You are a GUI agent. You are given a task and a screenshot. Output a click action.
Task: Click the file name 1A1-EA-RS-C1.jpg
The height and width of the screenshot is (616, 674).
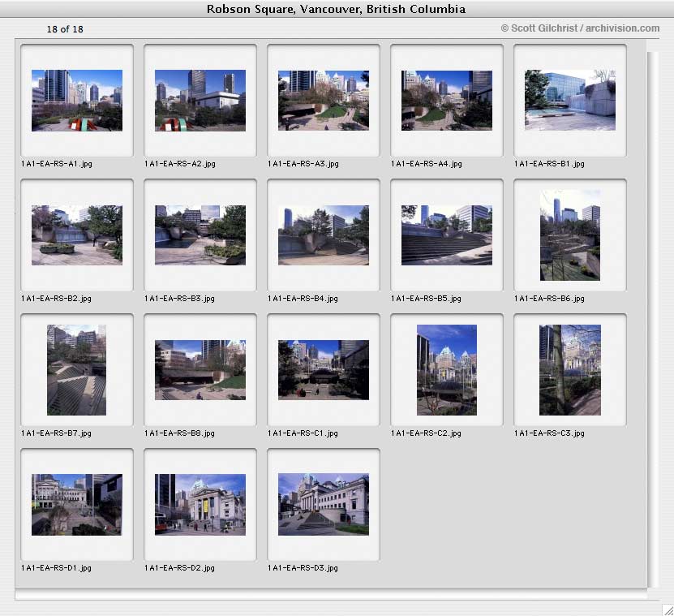point(303,433)
